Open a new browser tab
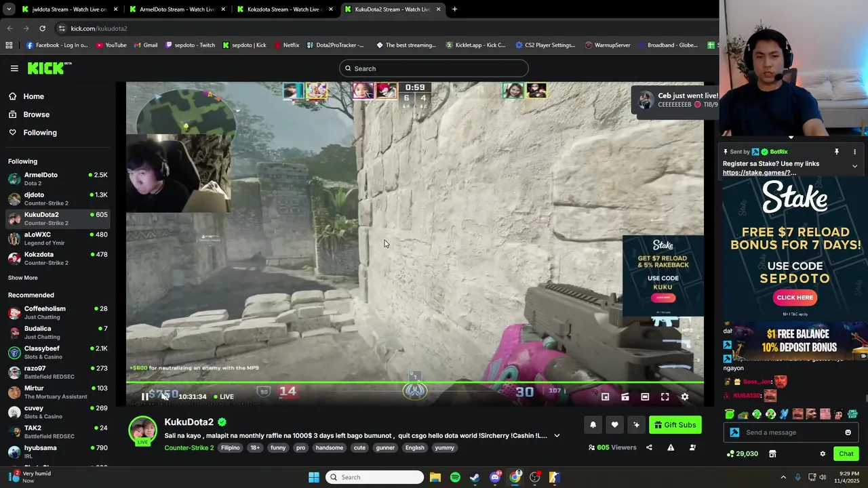 click(x=454, y=9)
